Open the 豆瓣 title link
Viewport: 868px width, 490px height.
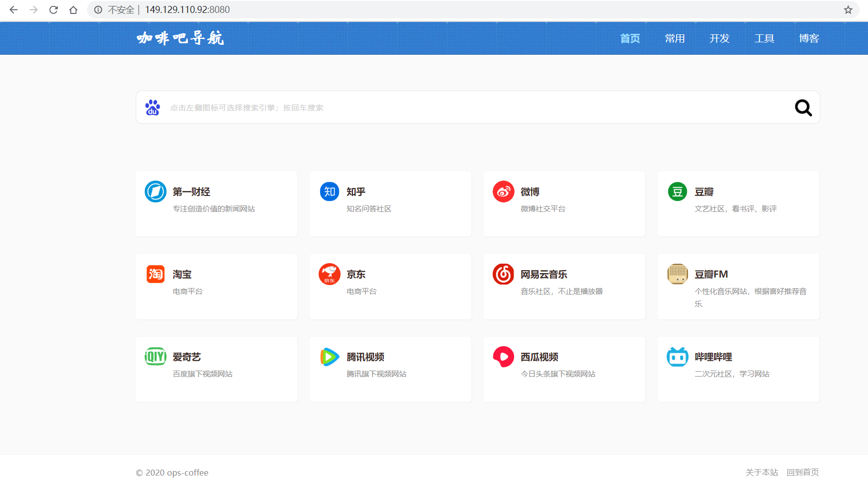tap(704, 192)
